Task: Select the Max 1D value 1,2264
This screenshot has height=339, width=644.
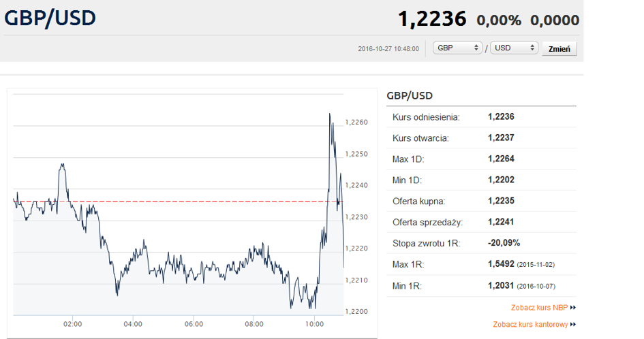Action: [x=501, y=159]
